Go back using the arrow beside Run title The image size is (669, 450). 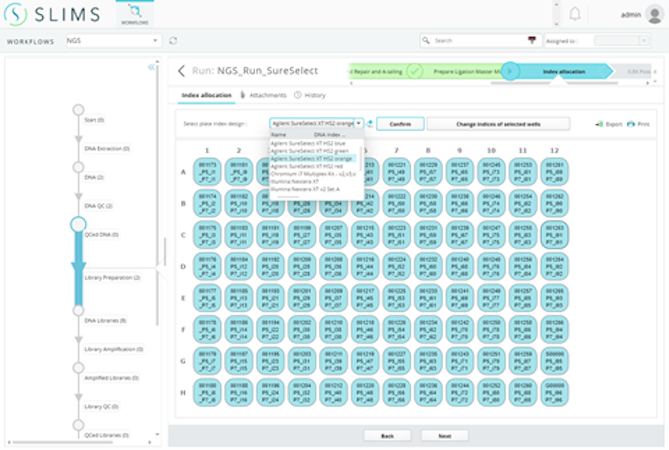(181, 71)
